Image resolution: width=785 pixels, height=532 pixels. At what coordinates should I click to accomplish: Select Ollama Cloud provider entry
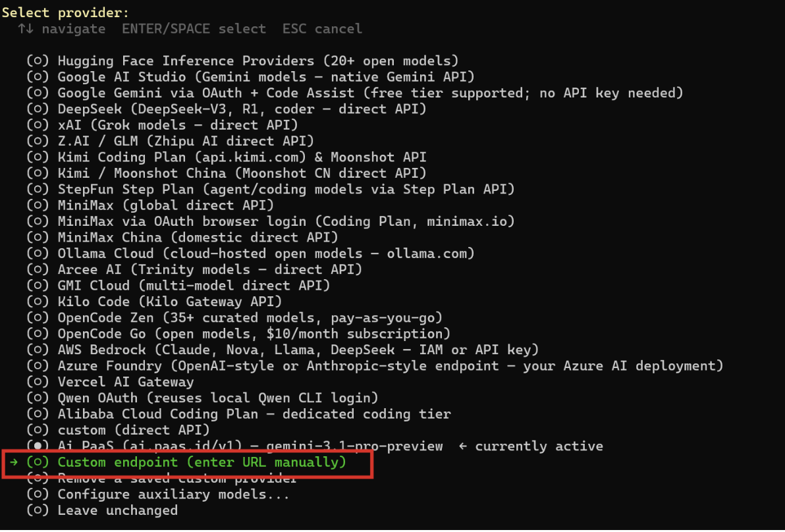coord(250,253)
